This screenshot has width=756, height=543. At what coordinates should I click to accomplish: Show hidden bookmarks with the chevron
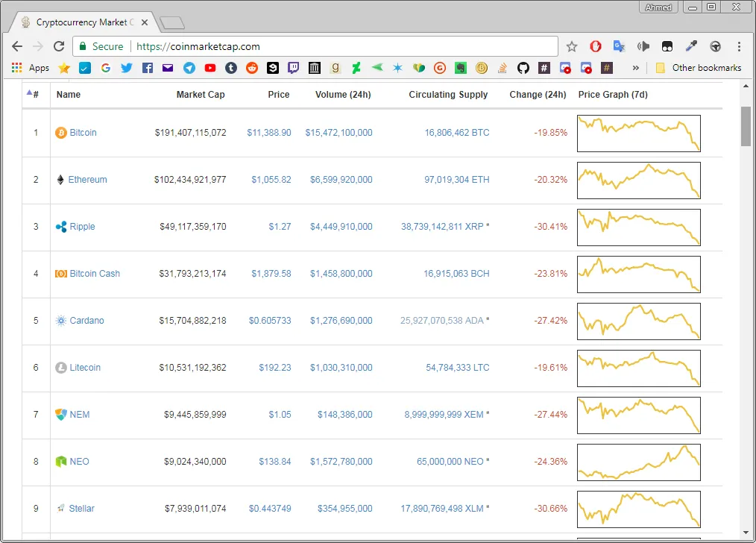(x=635, y=68)
